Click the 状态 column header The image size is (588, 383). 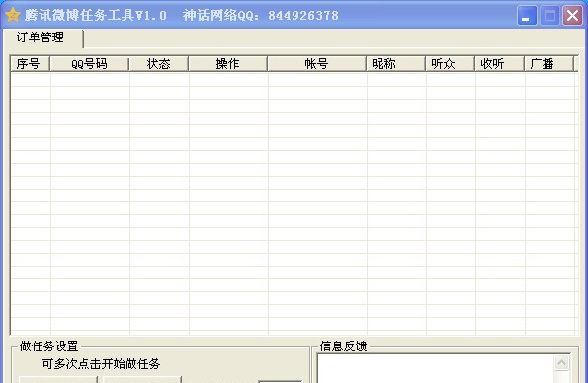pyautogui.click(x=159, y=64)
